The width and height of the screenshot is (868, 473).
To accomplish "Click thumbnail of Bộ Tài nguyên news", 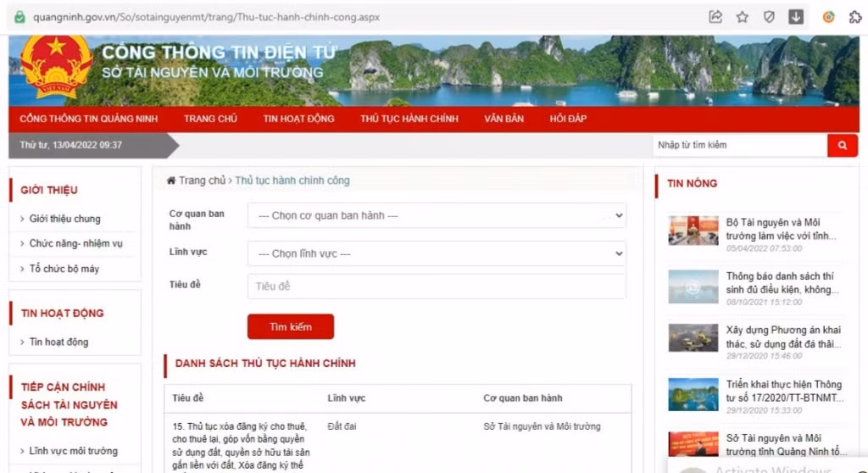I will click(693, 231).
